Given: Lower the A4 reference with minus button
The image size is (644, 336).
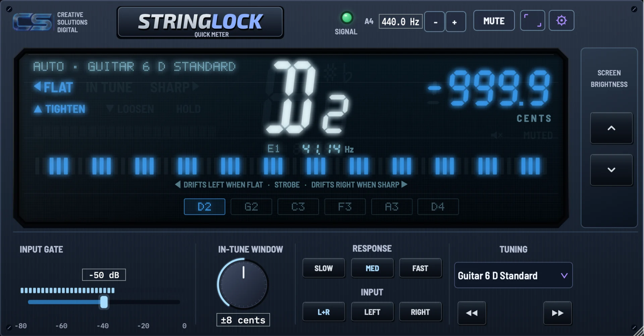Looking at the screenshot, I should (x=435, y=22).
